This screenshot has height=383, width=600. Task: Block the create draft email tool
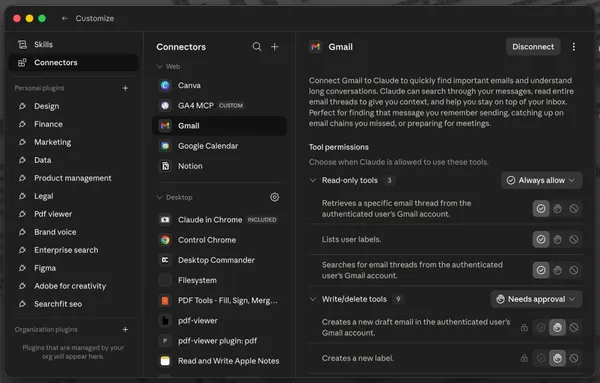[574, 328]
